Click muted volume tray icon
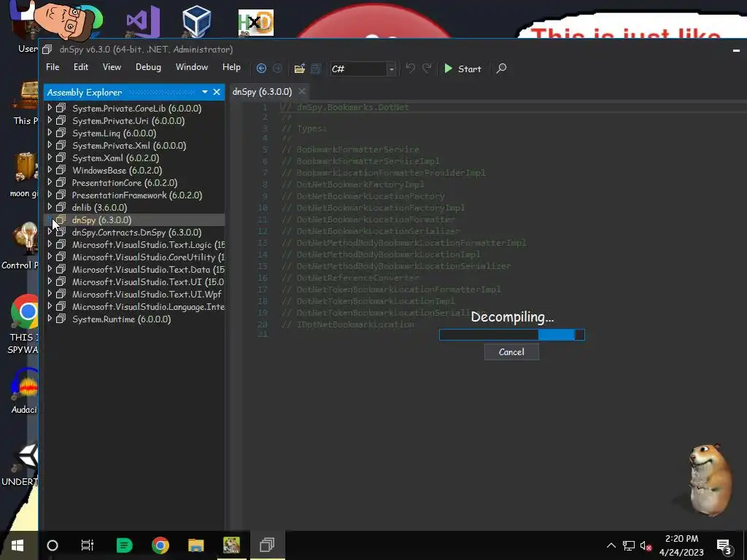 (646, 545)
